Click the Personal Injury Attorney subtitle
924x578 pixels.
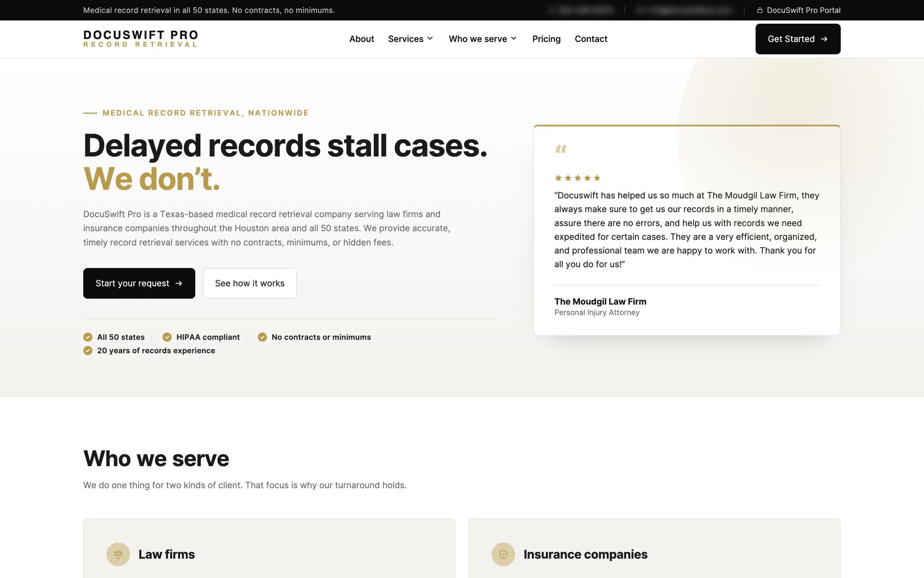[x=597, y=312]
